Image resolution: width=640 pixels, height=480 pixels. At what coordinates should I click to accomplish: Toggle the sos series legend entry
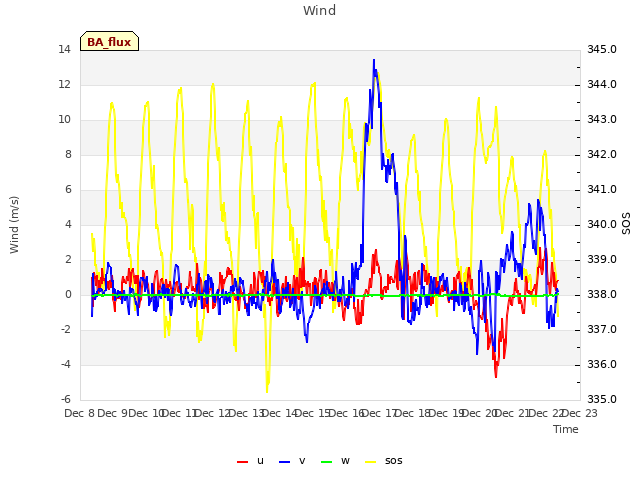[x=384, y=461]
